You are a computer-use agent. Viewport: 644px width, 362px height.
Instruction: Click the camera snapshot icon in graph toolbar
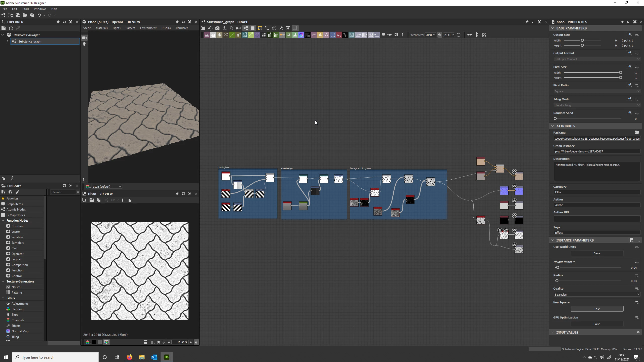tap(217, 28)
